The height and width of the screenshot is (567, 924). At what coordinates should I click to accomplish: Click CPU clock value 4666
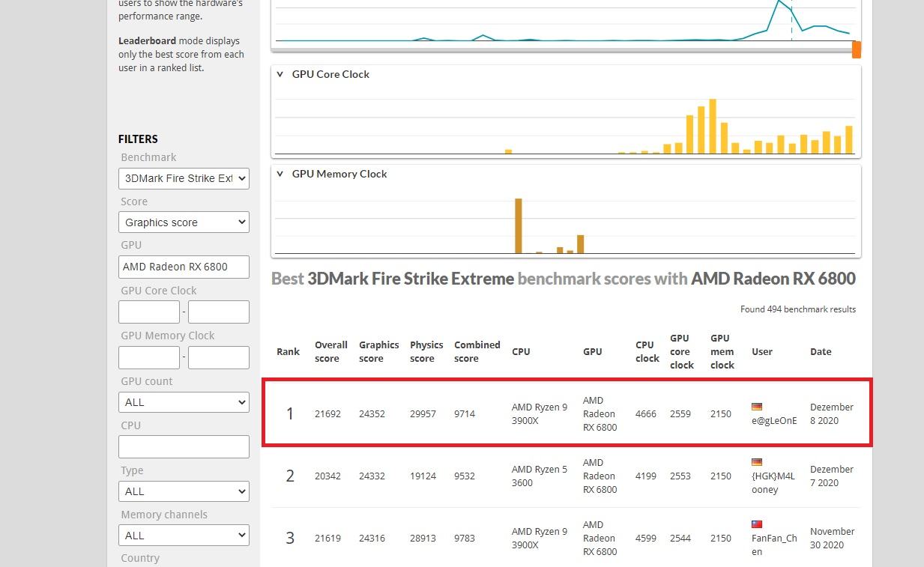pyautogui.click(x=646, y=413)
